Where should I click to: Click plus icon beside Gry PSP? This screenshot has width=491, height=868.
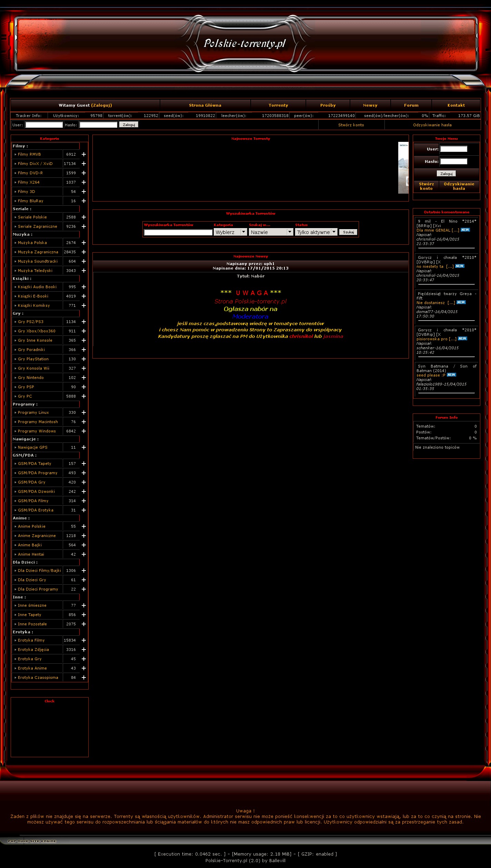coord(84,387)
